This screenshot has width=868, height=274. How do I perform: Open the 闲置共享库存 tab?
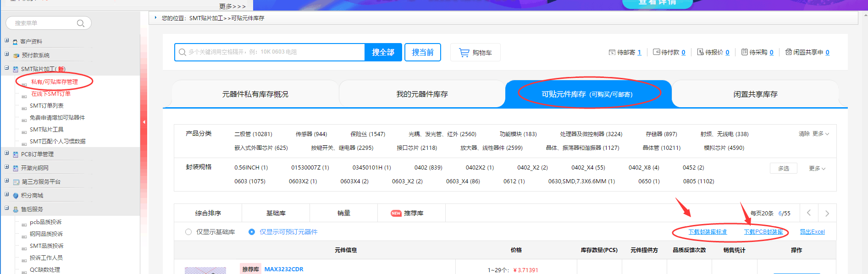(x=755, y=94)
